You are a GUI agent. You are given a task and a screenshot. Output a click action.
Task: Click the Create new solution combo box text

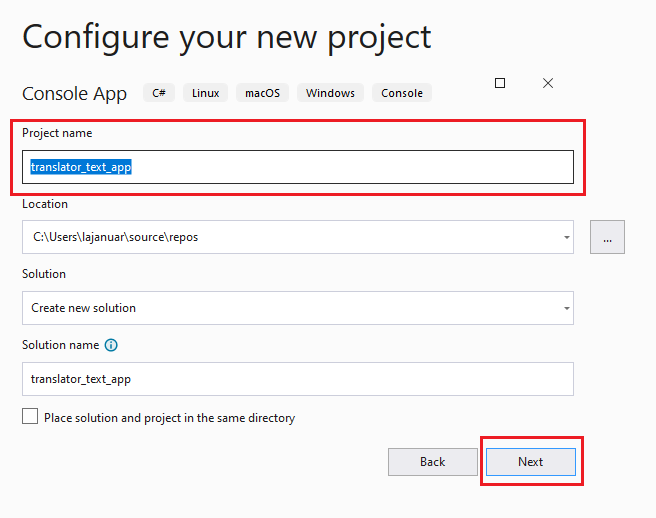coord(84,308)
